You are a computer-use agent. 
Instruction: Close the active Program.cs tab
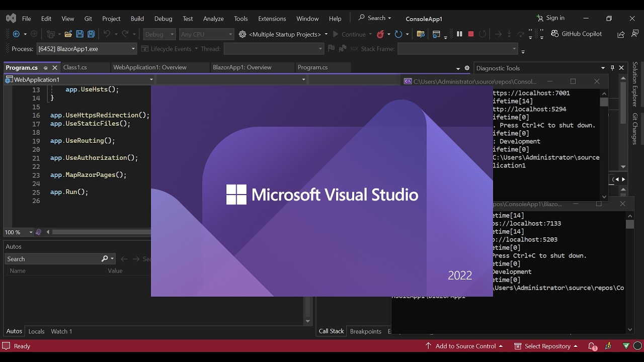click(x=54, y=67)
